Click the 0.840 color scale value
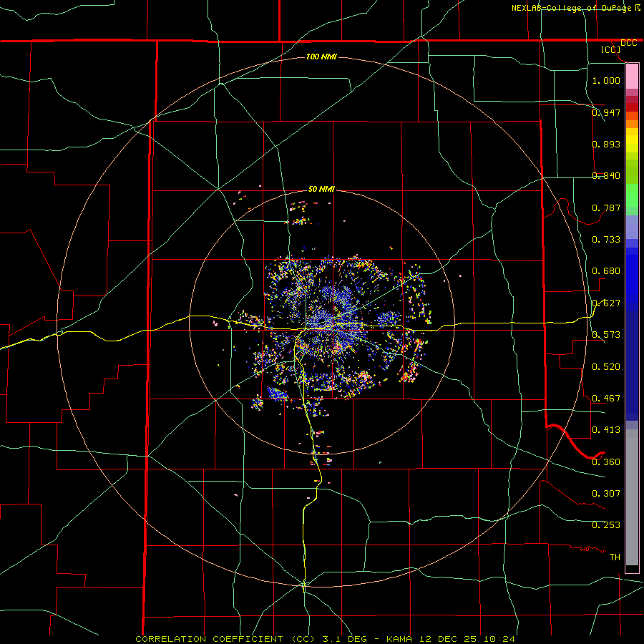This screenshot has height=644, width=644. (606, 175)
